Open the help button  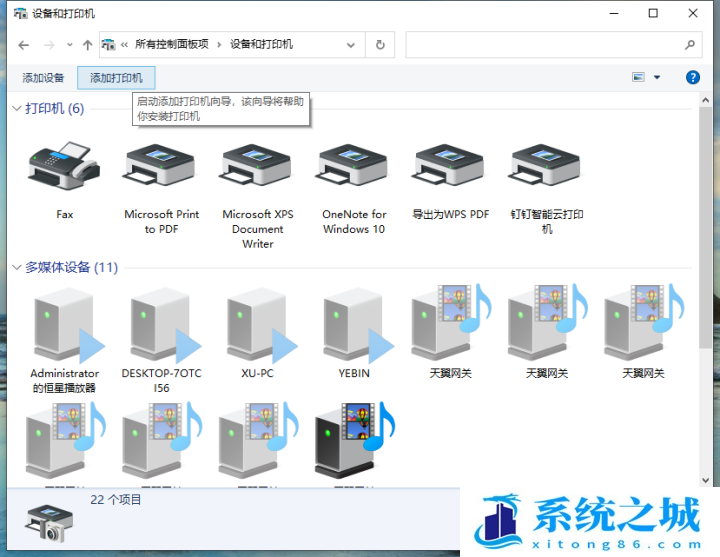tap(692, 77)
